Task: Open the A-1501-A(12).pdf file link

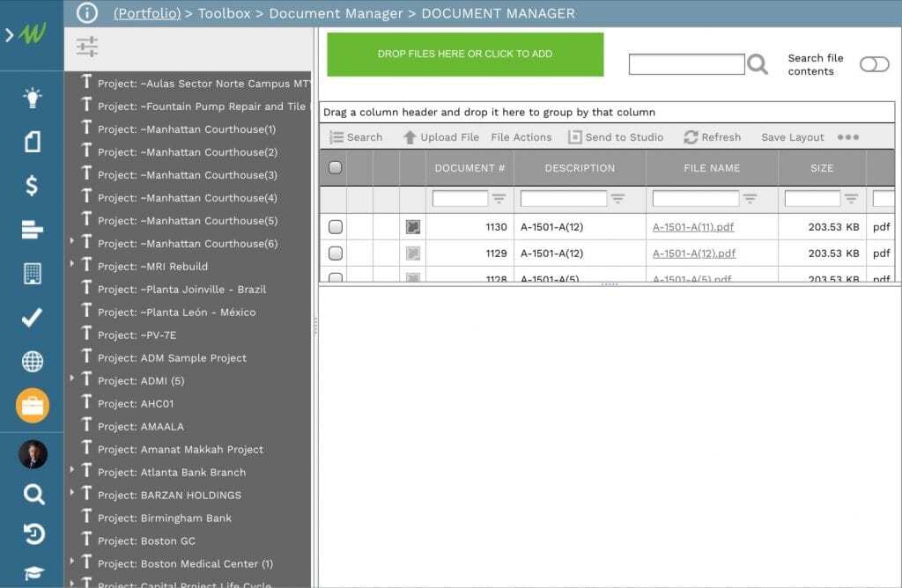Action: 694,254
